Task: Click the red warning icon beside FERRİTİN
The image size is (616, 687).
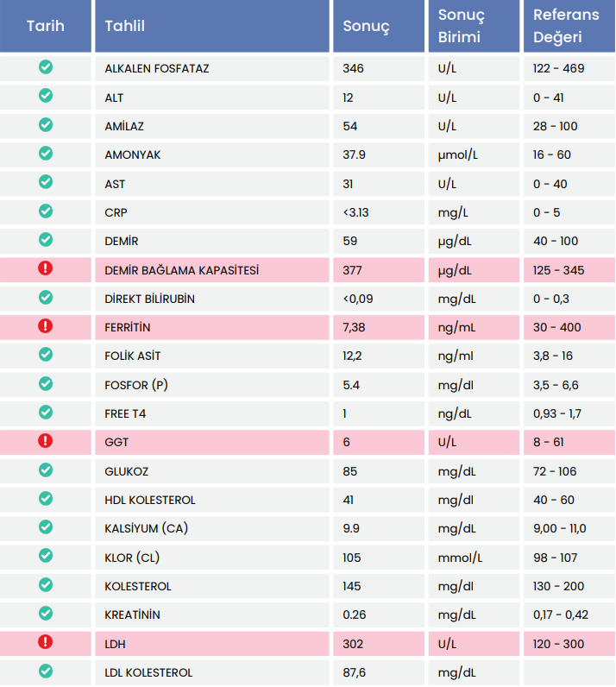Action: pyautogui.click(x=46, y=325)
